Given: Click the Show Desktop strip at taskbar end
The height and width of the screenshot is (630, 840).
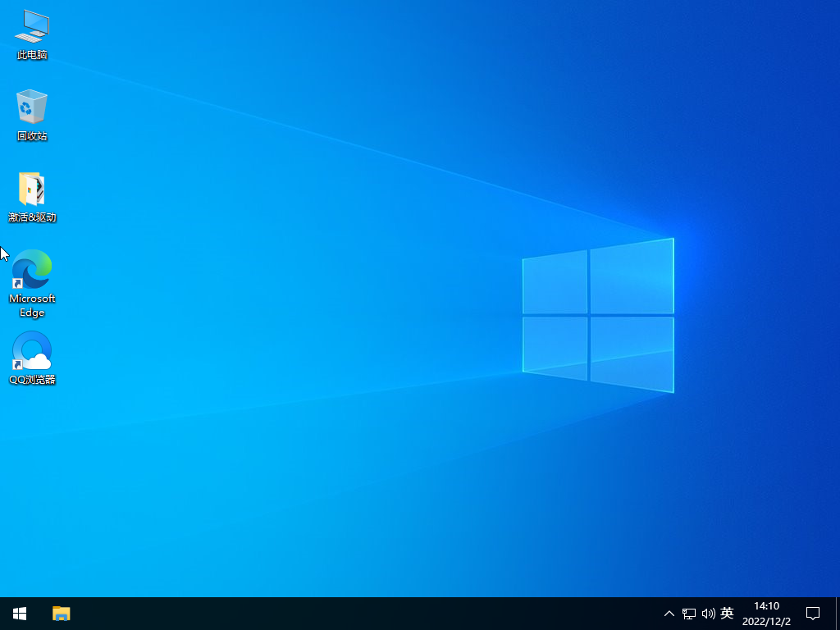Looking at the screenshot, I should 838,613.
